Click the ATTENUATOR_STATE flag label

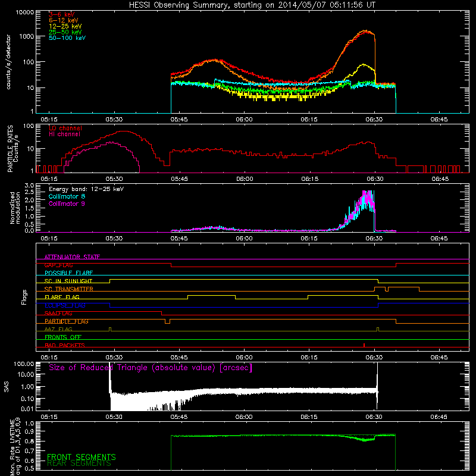pyautogui.click(x=72, y=257)
